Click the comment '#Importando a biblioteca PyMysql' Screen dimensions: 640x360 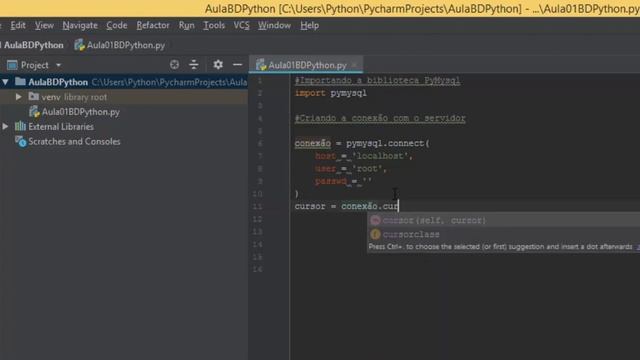(x=378, y=80)
